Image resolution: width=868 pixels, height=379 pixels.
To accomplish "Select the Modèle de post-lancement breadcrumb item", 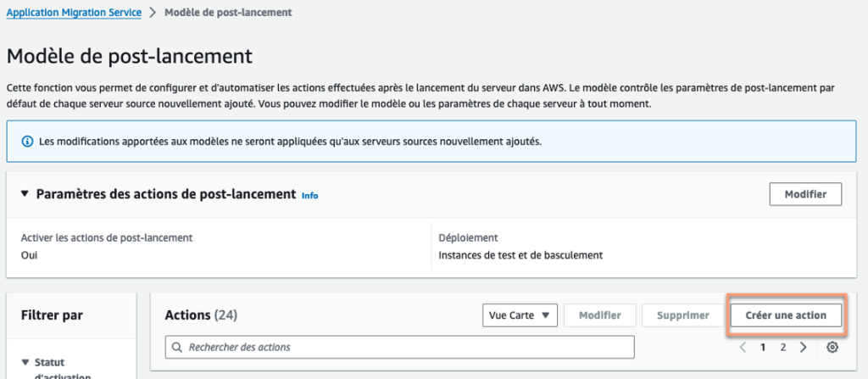I will pyautogui.click(x=227, y=13).
